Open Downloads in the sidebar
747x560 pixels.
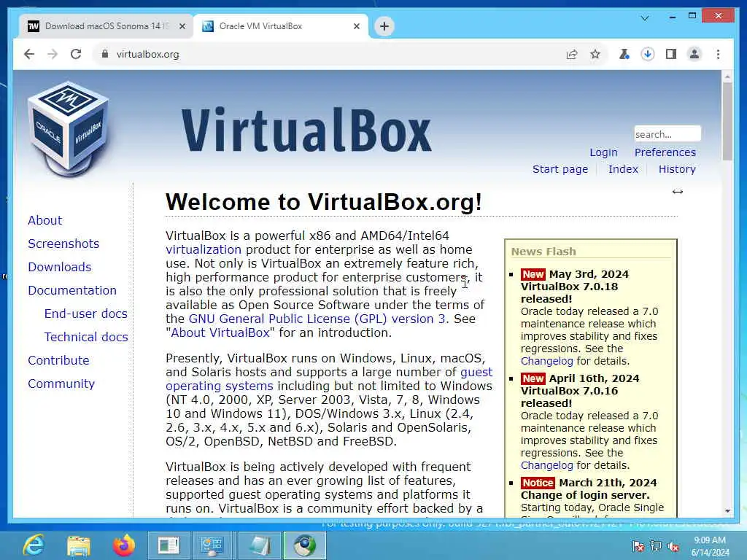tap(60, 267)
